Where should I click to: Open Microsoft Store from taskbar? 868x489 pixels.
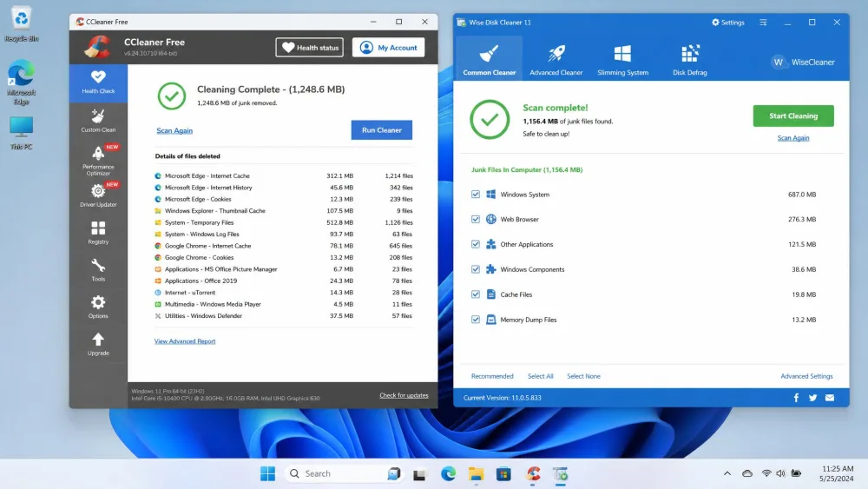[503, 473]
